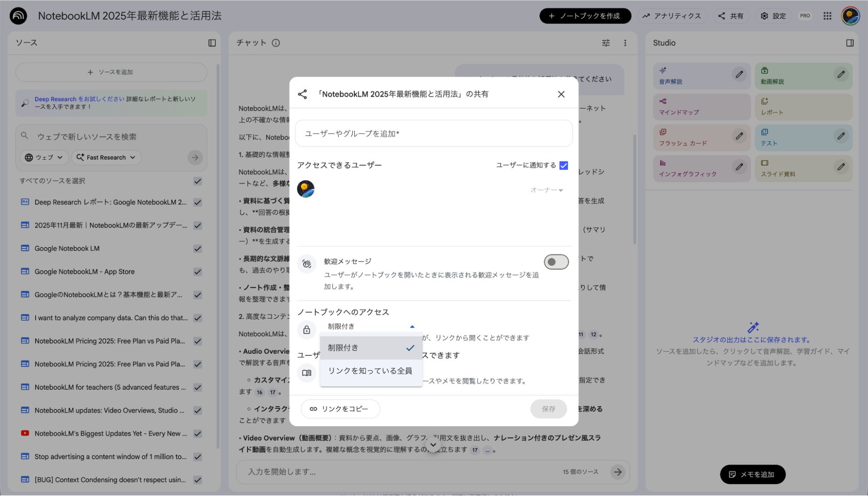Click the ユーザーやグループを追加 input field

click(x=433, y=133)
